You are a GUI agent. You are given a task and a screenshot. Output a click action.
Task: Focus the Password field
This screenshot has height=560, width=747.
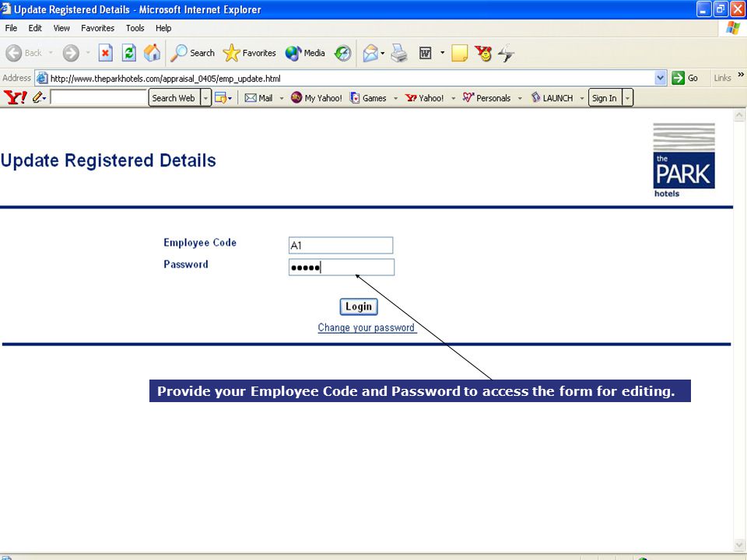pyautogui.click(x=342, y=267)
